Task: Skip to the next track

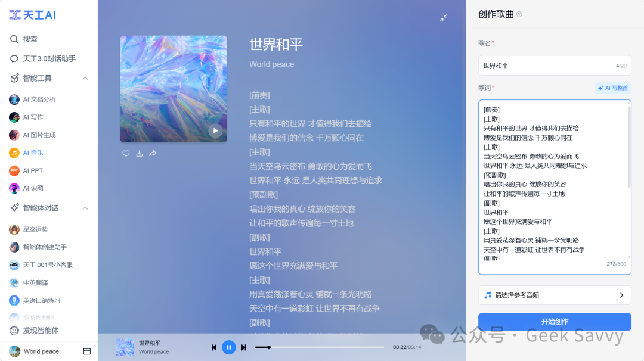Action: (x=243, y=347)
